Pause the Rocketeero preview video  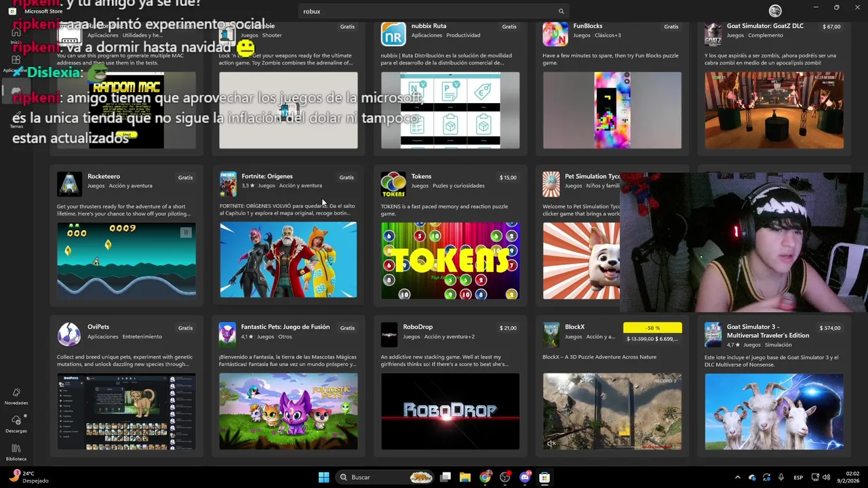(186, 232)
